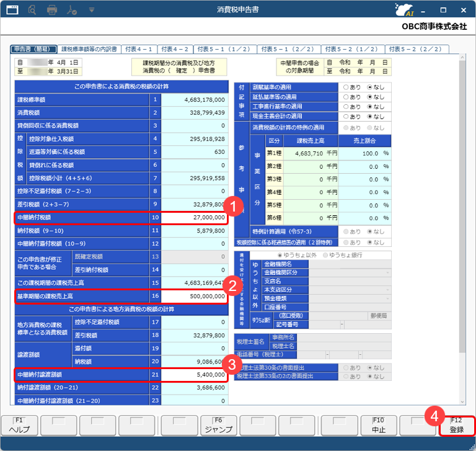The width and height of the screenshot is (476, 451).
Task: Click the OBC商事株式会社 company name
Action: click(x=434, y=27)
